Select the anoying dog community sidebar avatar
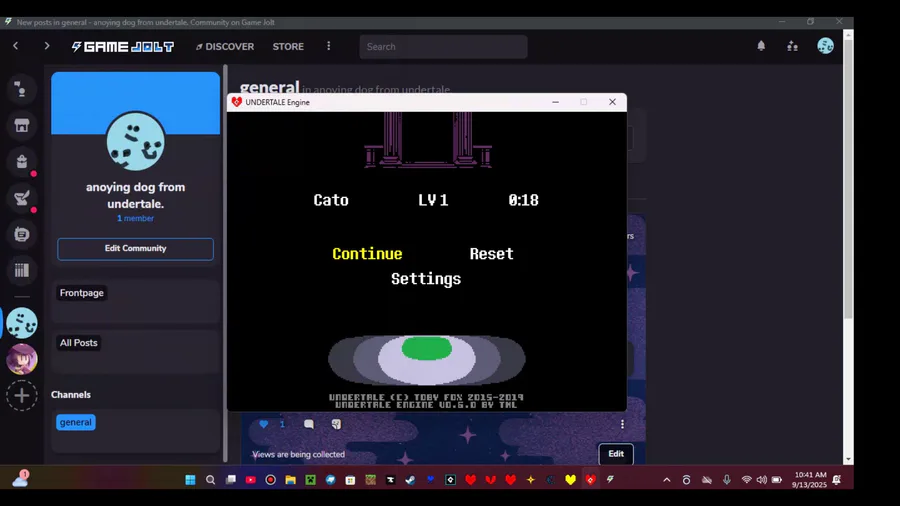900x506 pixels. pyautogui.click(x=22, y=323)
